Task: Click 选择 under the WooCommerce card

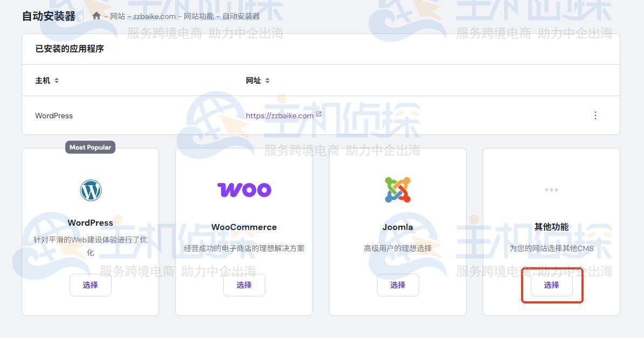Action: [x=244, y=285]
